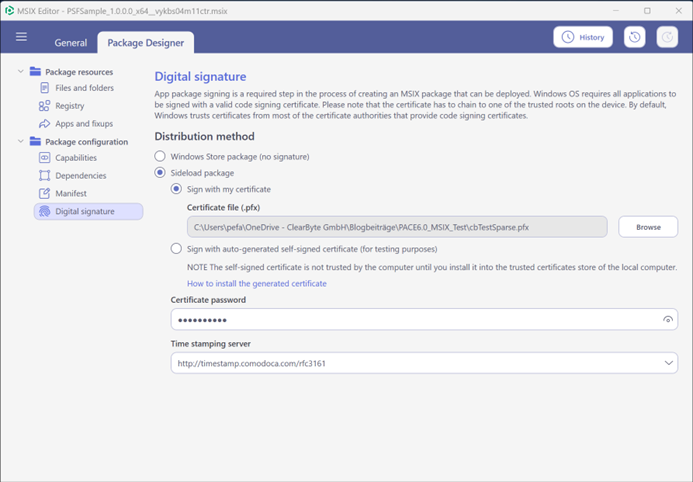Expand the Time stamping server dropdown
Viewport: 693px width, 482px height.
pyautogui.click(x=669, y=363)
